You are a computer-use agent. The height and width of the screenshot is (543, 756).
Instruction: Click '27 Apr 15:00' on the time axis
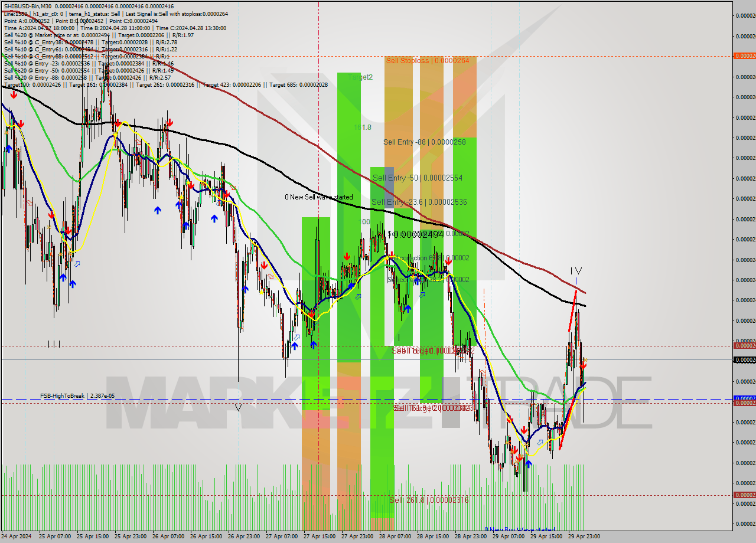(319, 537)
